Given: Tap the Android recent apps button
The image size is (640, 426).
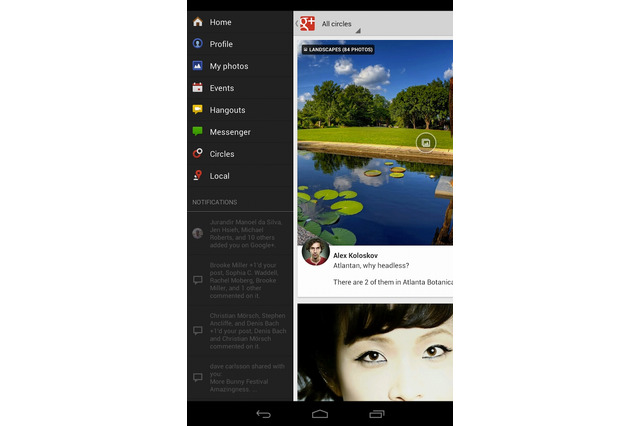Looking at the screenshot, I should click(377, 414).
